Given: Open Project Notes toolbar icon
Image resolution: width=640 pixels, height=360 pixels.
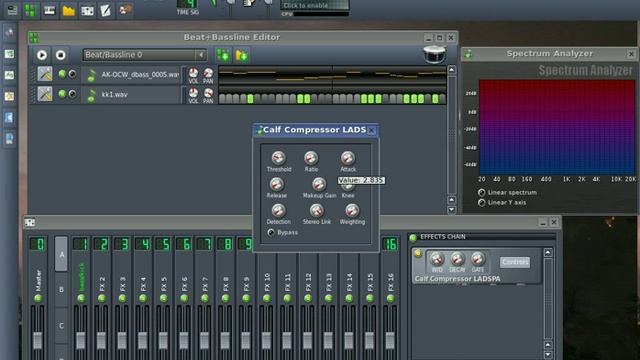Looking at the screenshot, I should click(106, 10).
